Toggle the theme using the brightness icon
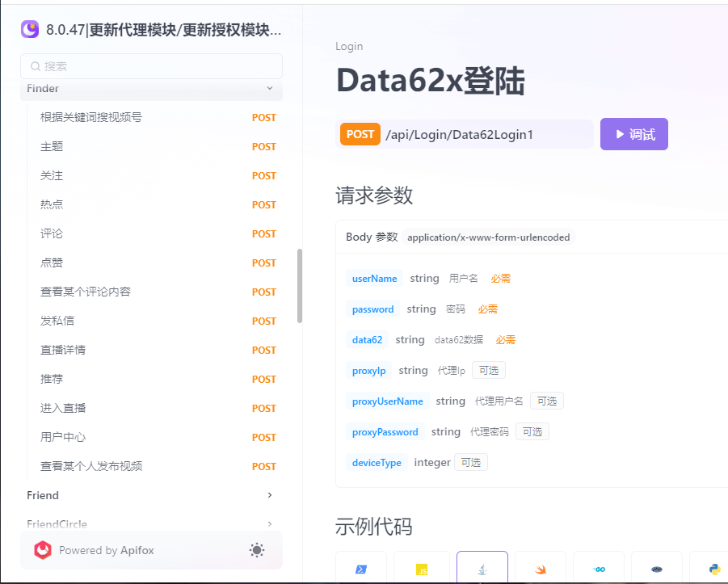The width and height of the screenshot is (728, 584). pos(257,550)
